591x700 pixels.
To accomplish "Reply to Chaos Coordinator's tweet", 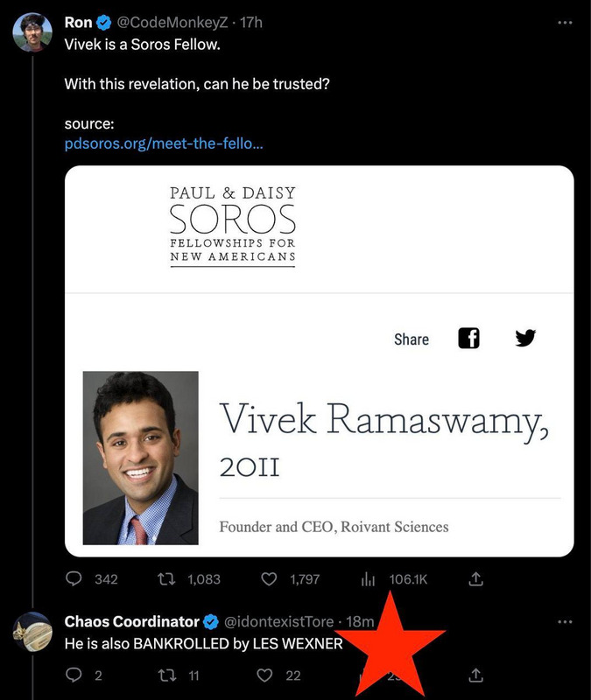I will click(x=75, y=674).
